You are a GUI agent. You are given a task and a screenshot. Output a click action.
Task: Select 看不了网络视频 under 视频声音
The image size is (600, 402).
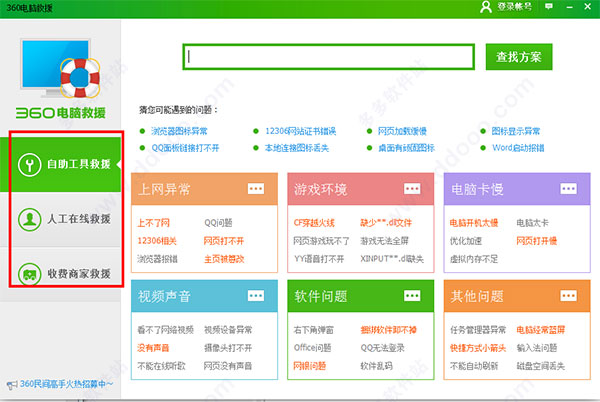(165, 330)
